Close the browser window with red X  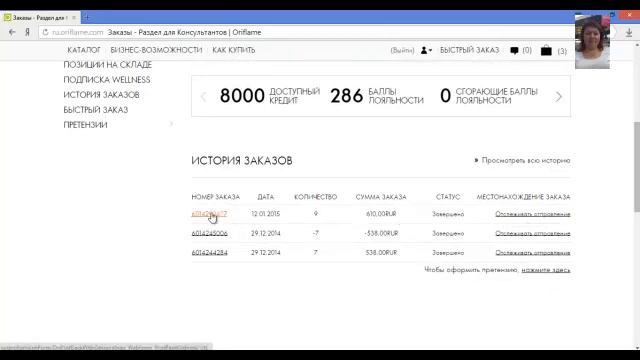pyautogui.click(x=629, y=15)
